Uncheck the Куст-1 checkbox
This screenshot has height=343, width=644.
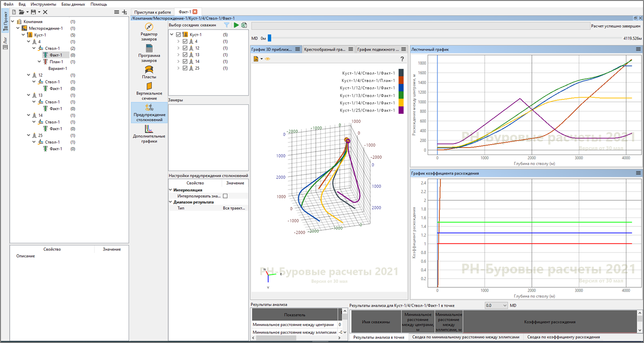click(179, 35)
